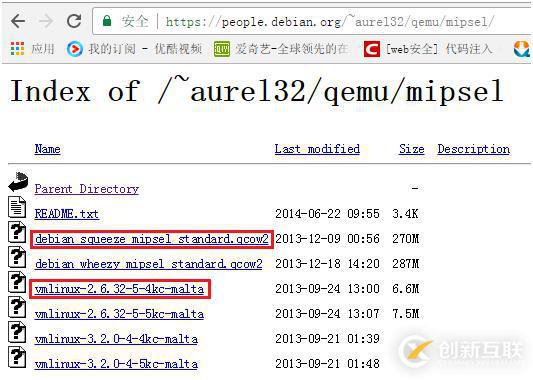Click the date 2014-06-22 09:55 for README.txt
The width and height of the screenshot is (533, 380).
(327, 214)
